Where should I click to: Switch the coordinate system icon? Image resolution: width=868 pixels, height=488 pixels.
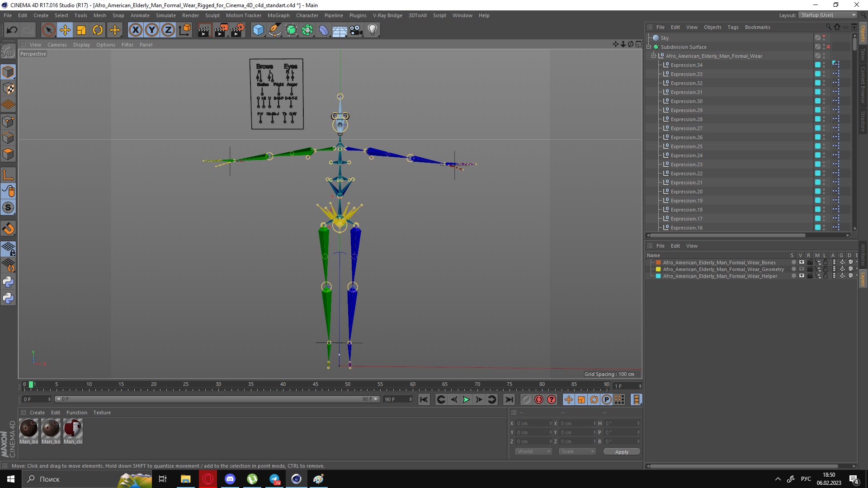184,30
